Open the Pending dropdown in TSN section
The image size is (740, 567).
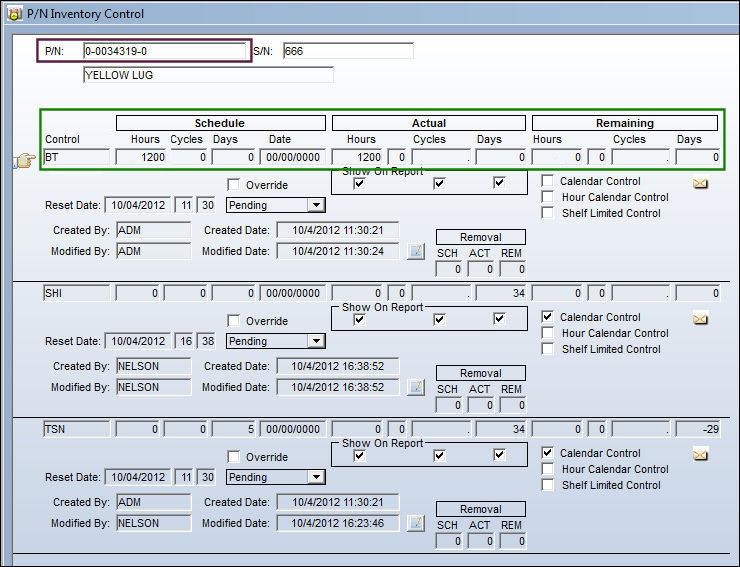(x=316, y=477)
